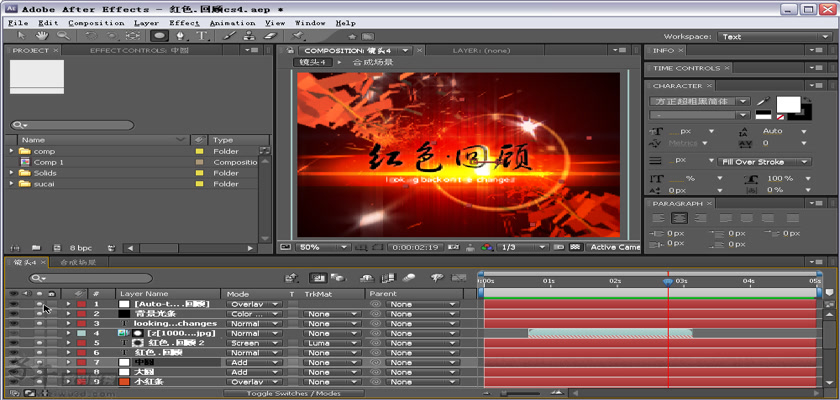
Task: Toggle the lock on Composition viewer tab
Action: (x=289, y=50)
